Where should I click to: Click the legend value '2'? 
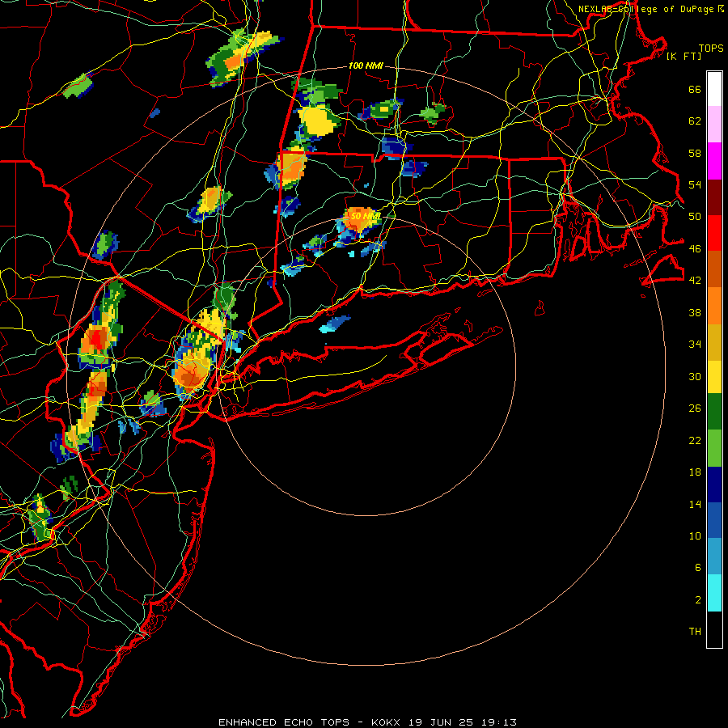(698, 600)
